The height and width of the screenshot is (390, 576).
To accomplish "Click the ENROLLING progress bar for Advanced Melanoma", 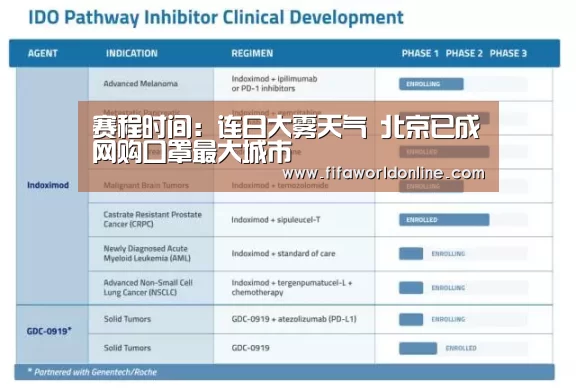I will [431, 84].
